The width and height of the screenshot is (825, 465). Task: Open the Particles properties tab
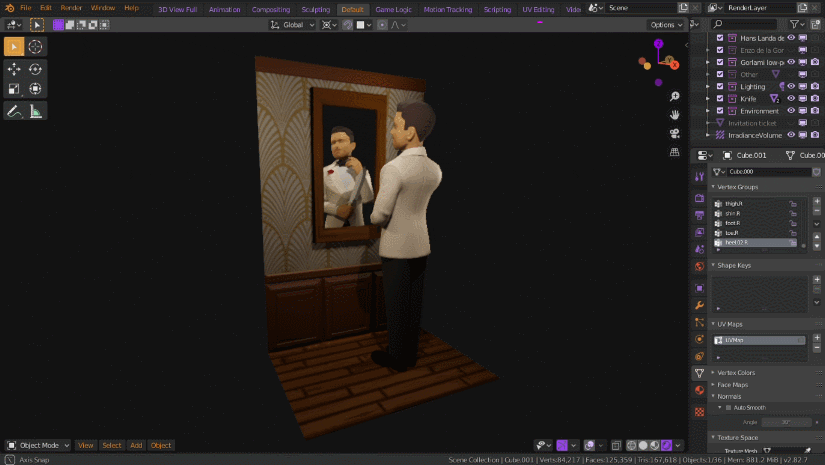[699, 322]
